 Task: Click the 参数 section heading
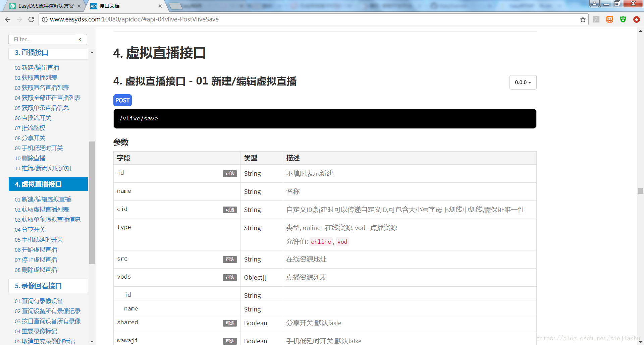tap(121, 142)
